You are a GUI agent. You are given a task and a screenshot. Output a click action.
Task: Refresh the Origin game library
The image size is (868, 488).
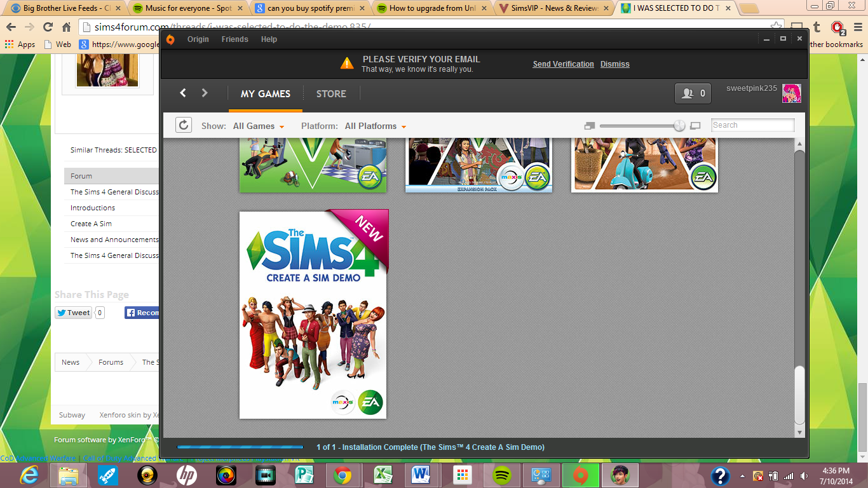pyautogui.click(x=184, y=125)
